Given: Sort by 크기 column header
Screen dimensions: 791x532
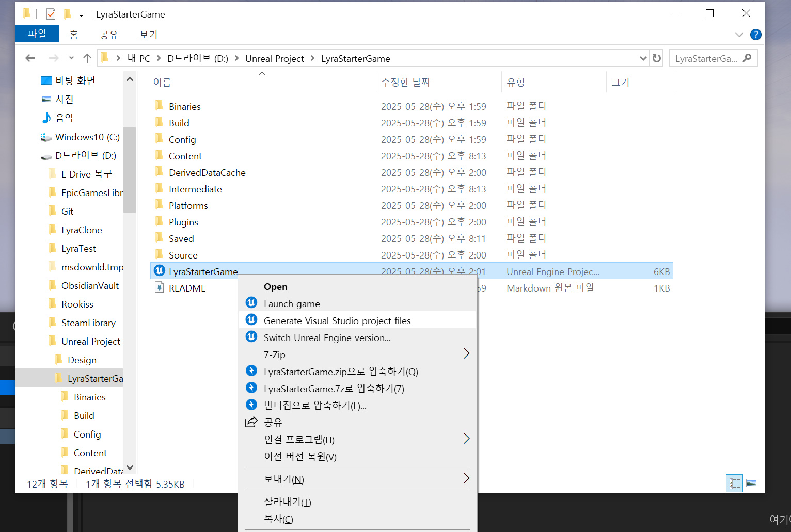Looking at the screenshot, I should point(641,82).
